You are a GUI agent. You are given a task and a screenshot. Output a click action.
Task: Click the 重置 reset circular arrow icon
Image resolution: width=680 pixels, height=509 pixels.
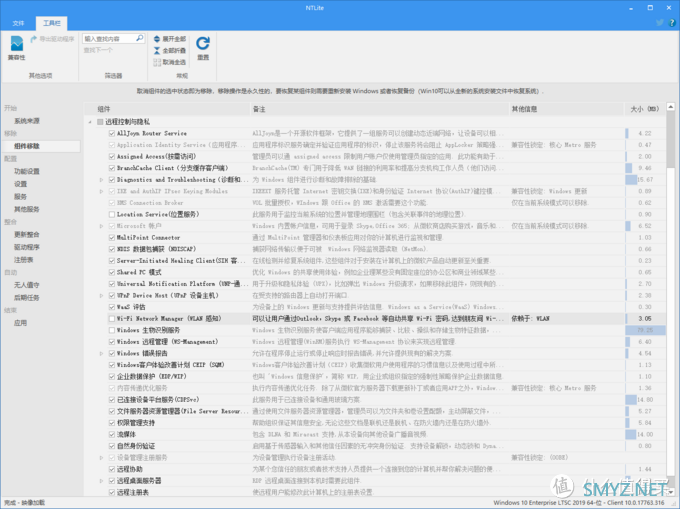click(203, 43)
